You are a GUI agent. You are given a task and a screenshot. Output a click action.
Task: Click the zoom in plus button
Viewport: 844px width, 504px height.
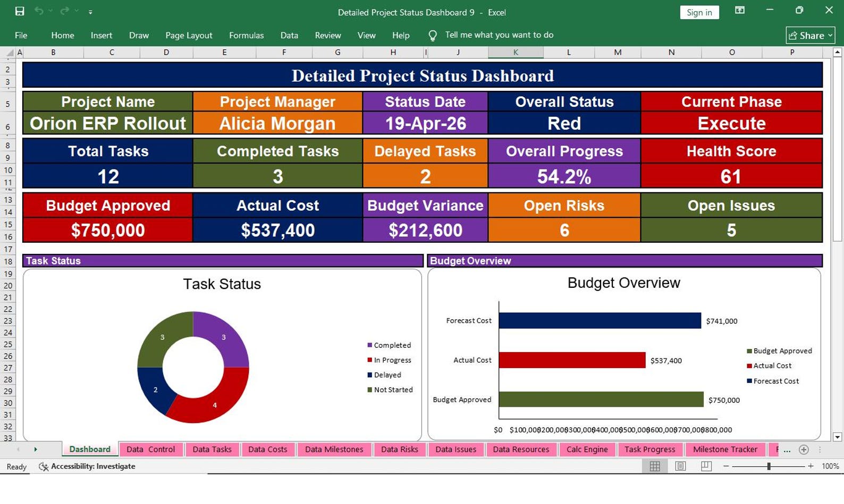pos(811,466)
